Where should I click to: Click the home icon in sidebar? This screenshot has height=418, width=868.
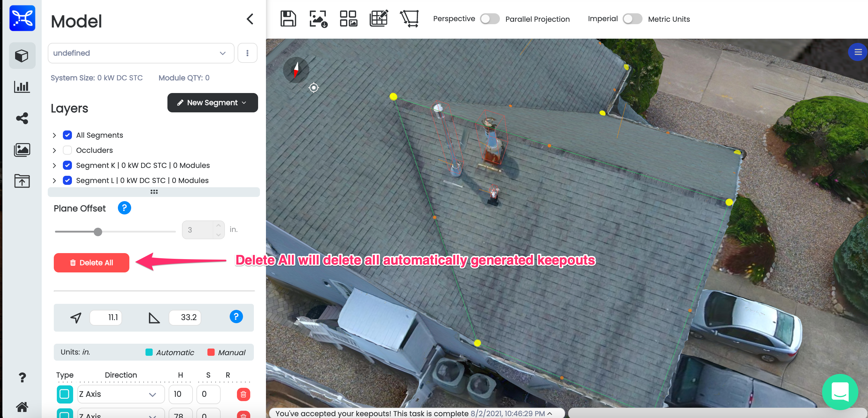pos(22,407)
